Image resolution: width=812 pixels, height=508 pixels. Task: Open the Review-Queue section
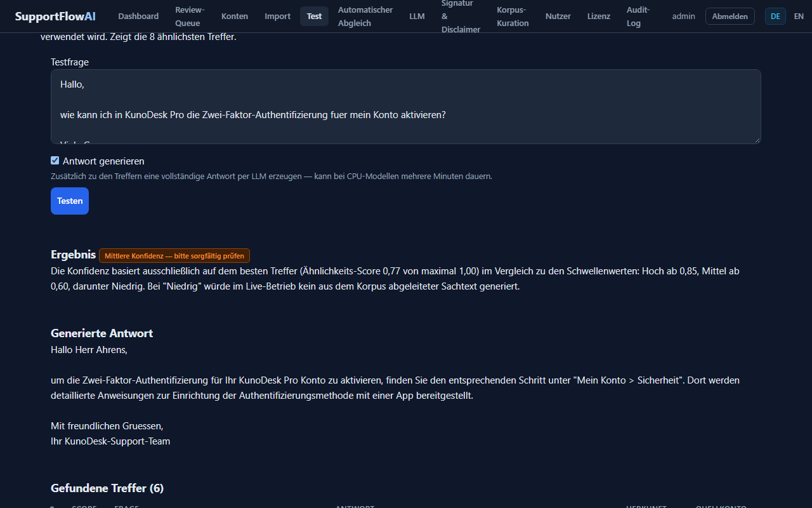pyautogui.click(x=190, y=17)
